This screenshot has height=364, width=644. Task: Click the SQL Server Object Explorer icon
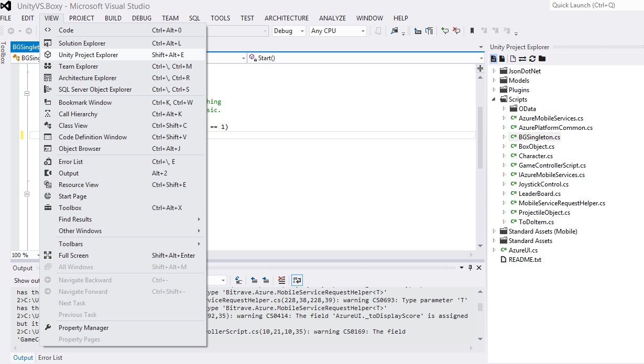coord(48,90)
